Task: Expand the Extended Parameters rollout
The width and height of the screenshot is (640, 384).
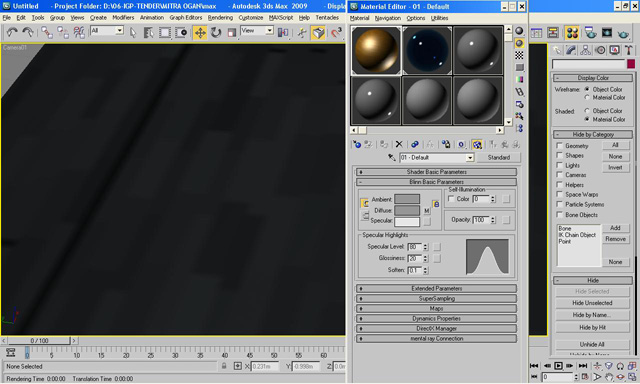Action: pyautogui.click(x=436, y=289)
